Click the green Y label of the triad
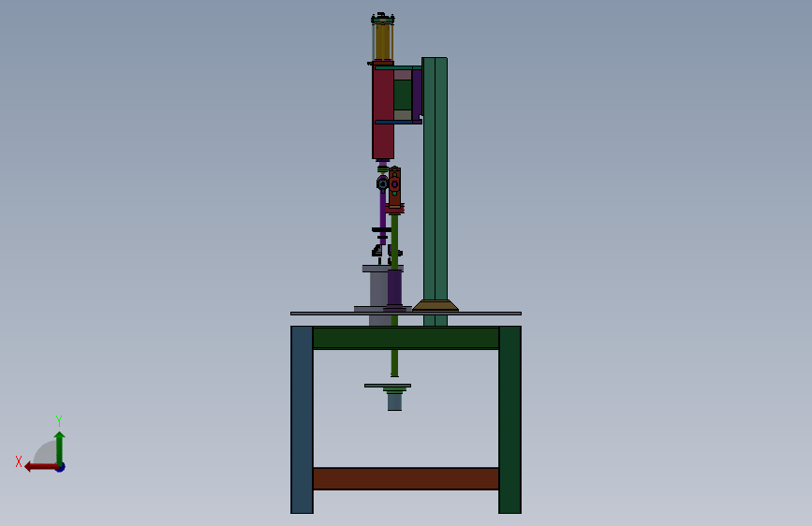The height and width of the screenshot is (526, 812). click(x=59, y=420)
